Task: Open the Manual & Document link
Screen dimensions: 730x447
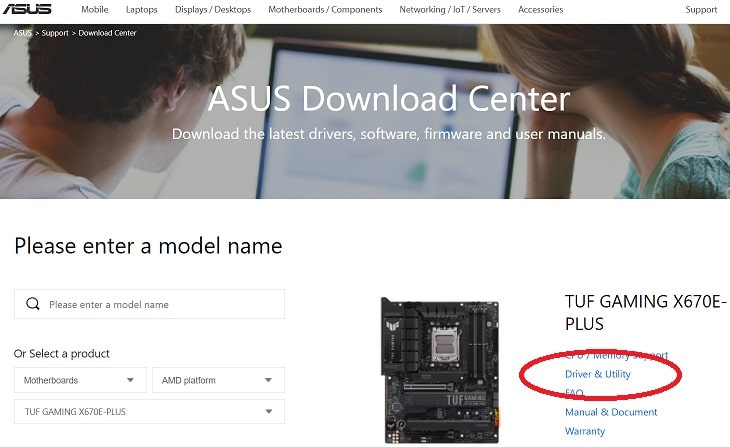Action: click(x=611, y=412)
